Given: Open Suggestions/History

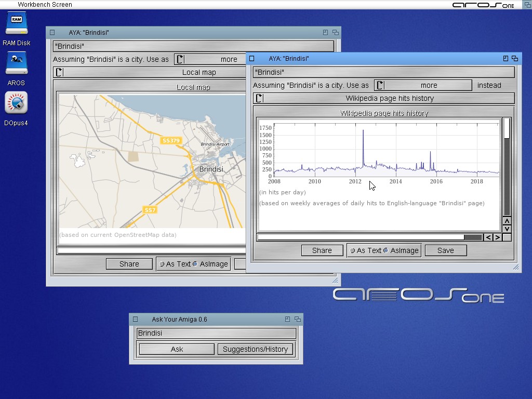Looking at the screenshot, I should (255, 349).
